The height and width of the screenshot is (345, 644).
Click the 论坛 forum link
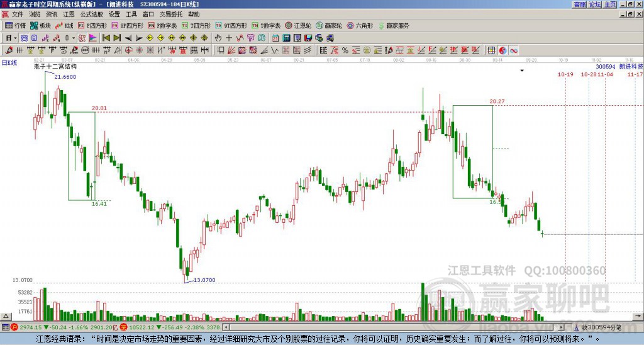pyautogui.click(x=595, y=4)
